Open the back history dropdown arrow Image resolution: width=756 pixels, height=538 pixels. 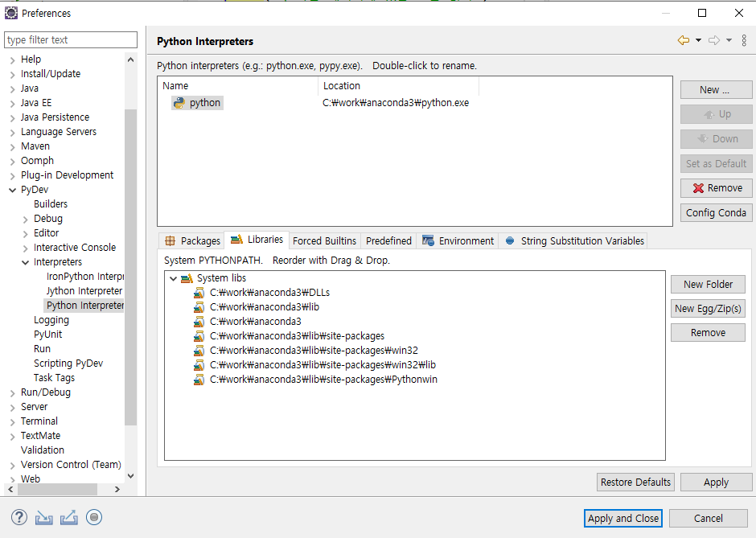(698, 40)
